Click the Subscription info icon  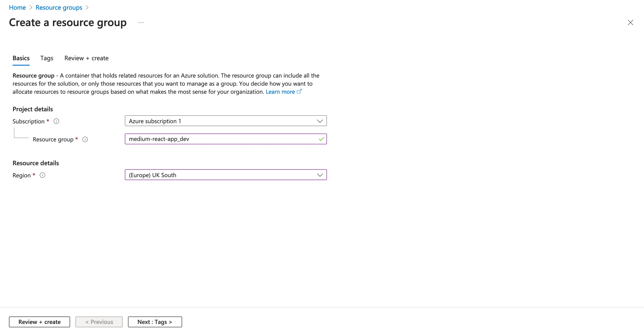point(57,121)
